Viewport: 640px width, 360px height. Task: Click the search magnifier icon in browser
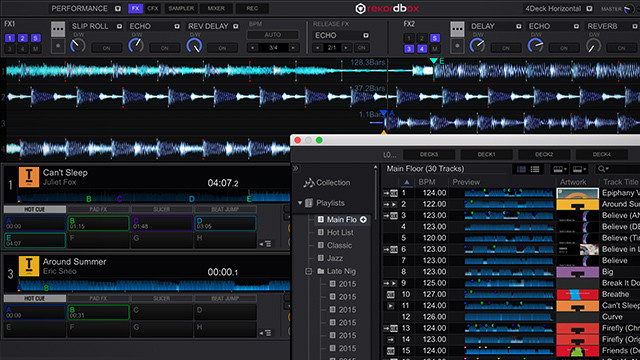point(602,169)
